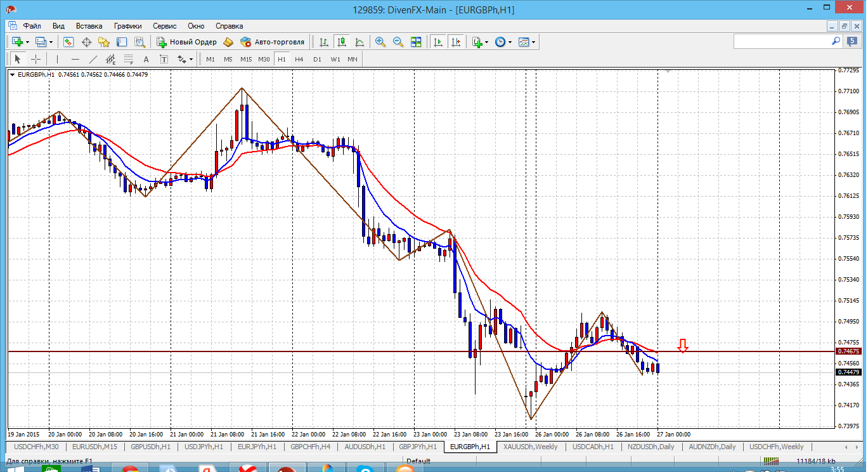
Task: Open the Сервис menu
Action: tap(165, 26)
